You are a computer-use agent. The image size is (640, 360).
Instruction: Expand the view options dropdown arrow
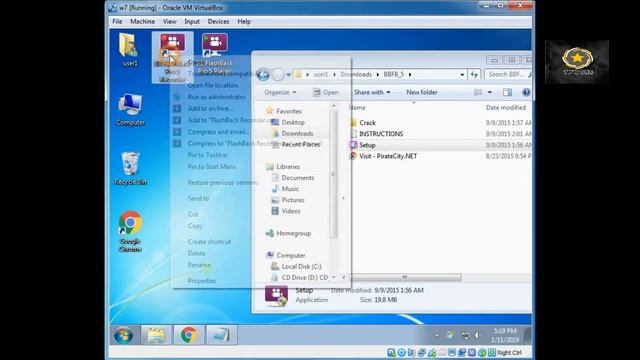(490, 92)
